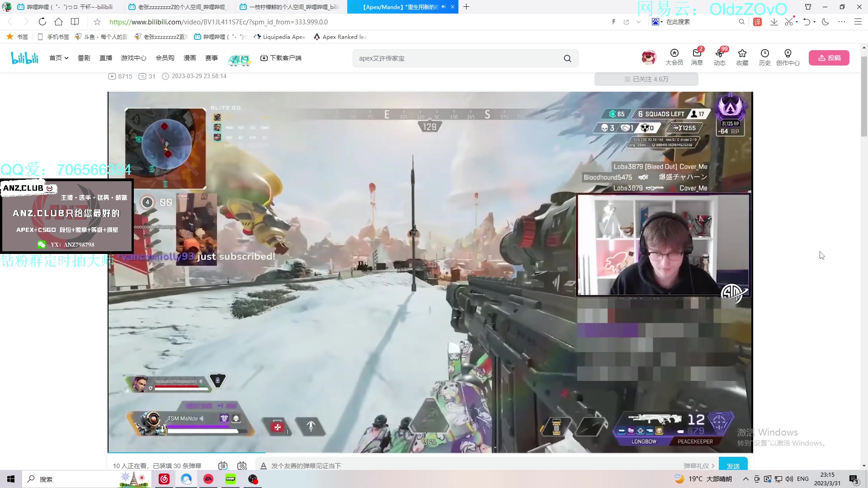Open the 动态 updates icon

[719, 57]
